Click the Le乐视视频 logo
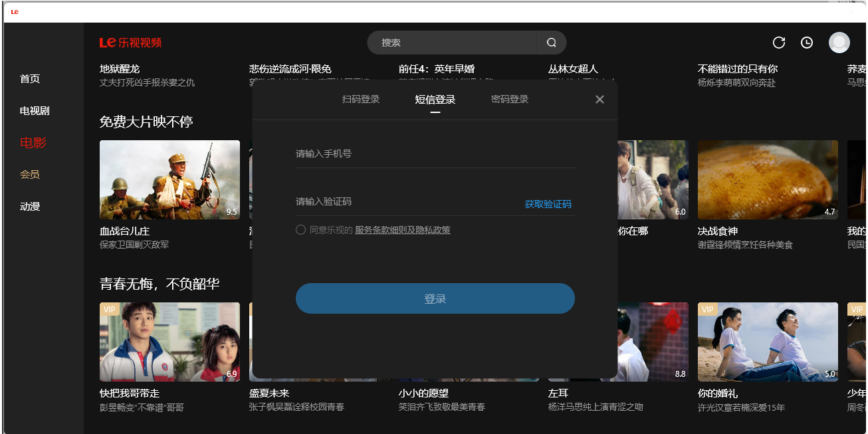This screenshot has height=434, width=868. pyautogui.click(x=130, y=43)
